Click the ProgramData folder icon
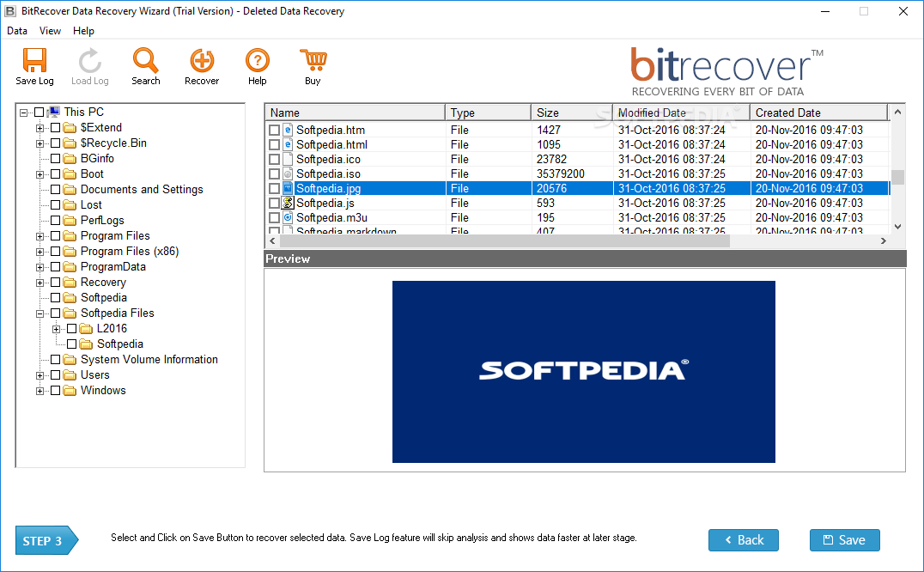The width and height of the screenshot is (924, 572). (x=70, y=267)
